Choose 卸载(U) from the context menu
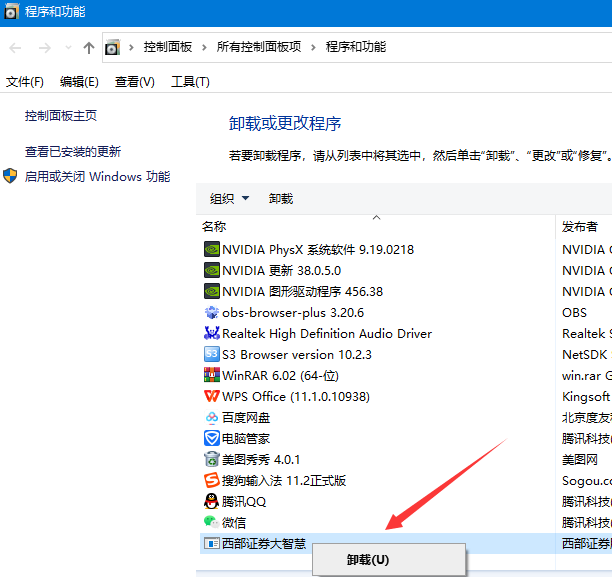This screenshot has height=577, width=612. [368, 560]
